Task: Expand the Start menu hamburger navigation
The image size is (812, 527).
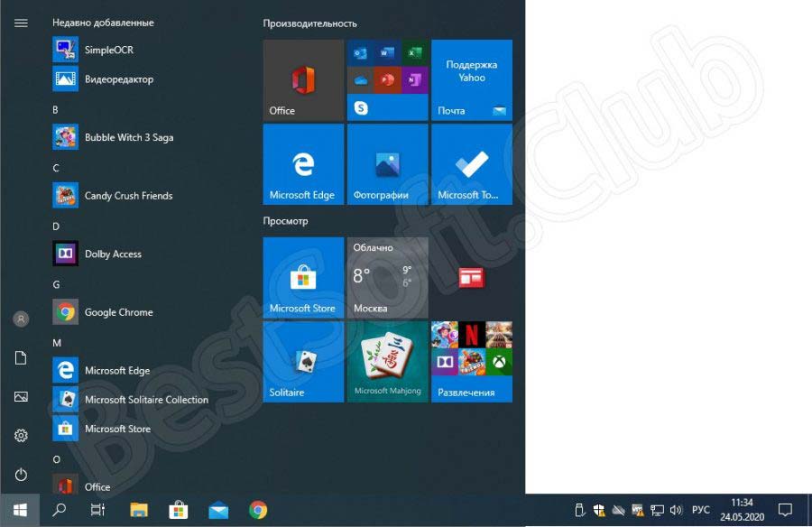Action: click(x=21, y=23)
